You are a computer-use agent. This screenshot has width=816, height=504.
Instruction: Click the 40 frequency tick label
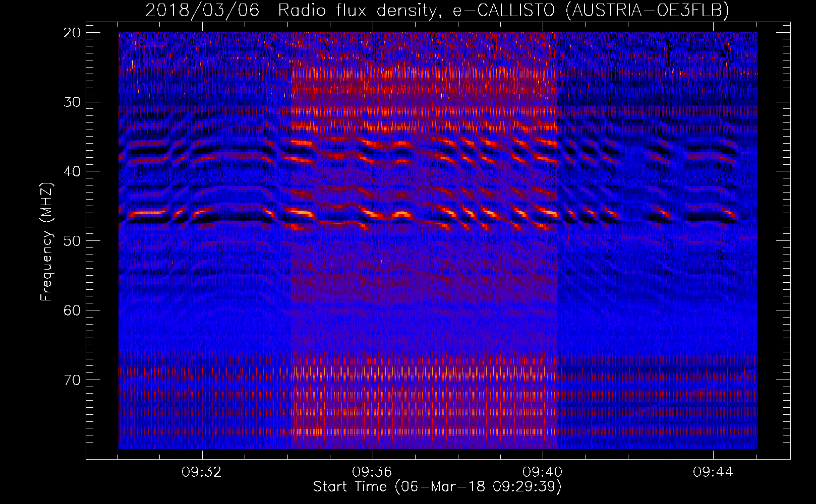click(73, 171)
